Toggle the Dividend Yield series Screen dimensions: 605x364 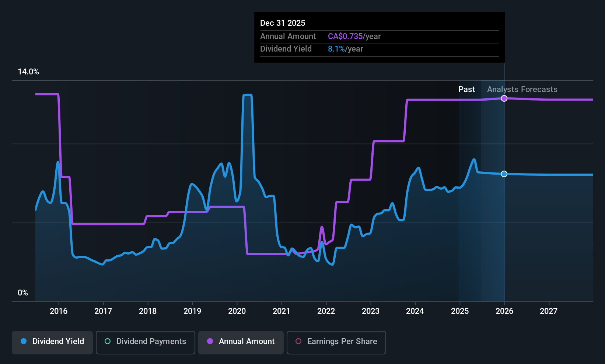52,343
